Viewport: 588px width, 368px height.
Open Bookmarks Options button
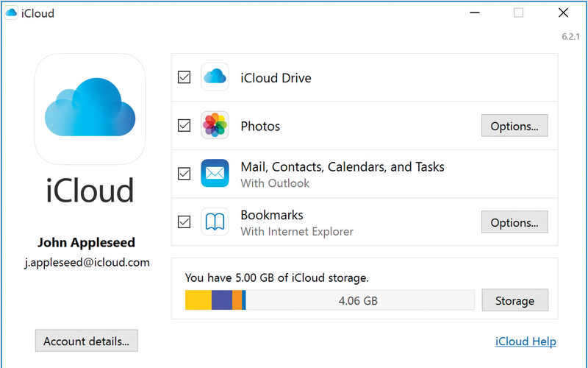pos(514,222)
